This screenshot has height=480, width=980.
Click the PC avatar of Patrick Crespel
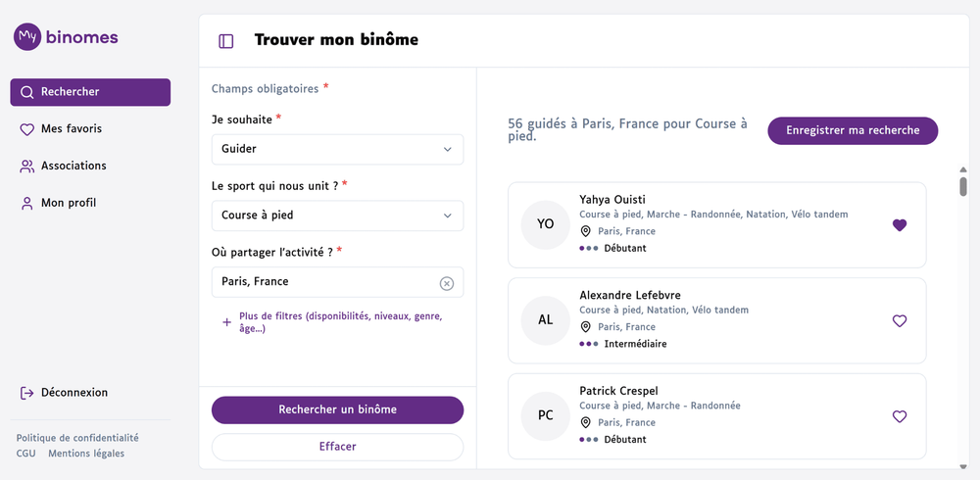point(546,415)
